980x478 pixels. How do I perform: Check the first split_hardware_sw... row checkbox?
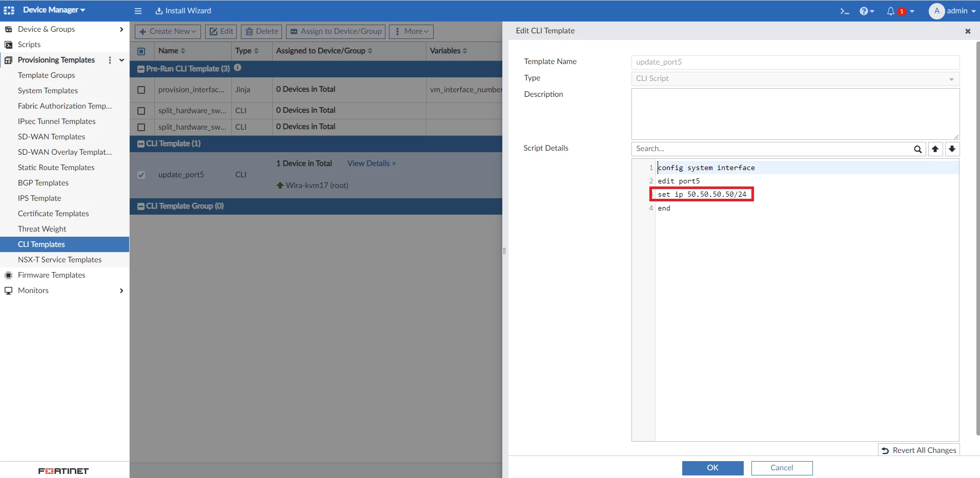pyautogui.click(x=141, y=111)
